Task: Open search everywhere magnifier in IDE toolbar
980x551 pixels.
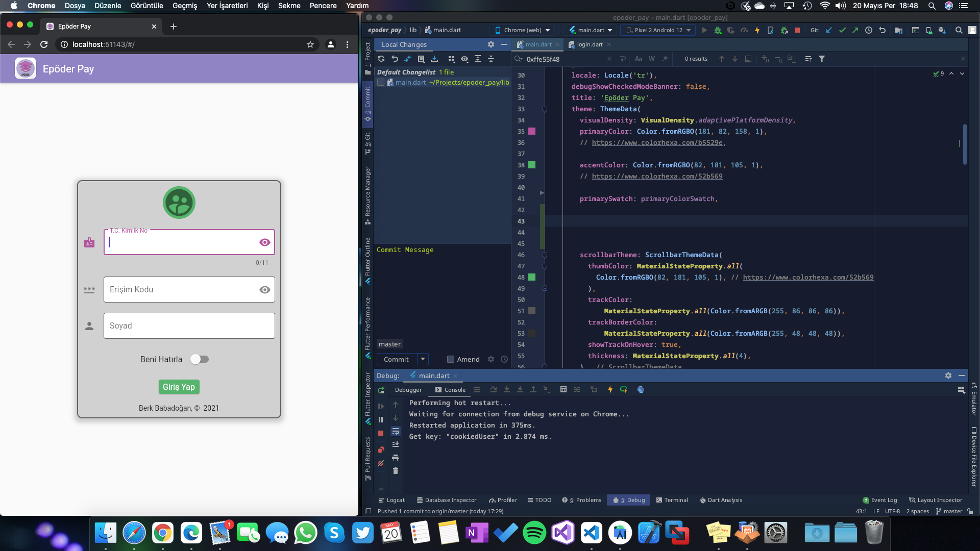Action: pyautogui.click(x=959, y=31)
